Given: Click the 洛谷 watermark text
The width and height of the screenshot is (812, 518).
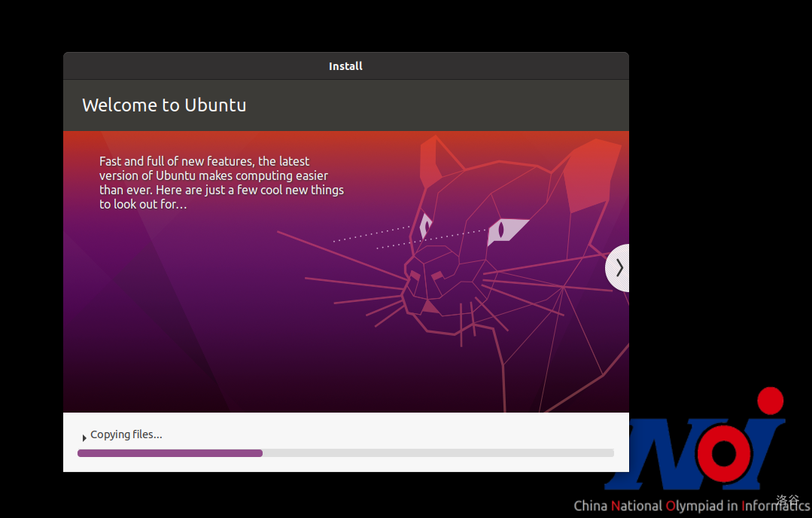Looking at the screenshot, I should (788, 499).
